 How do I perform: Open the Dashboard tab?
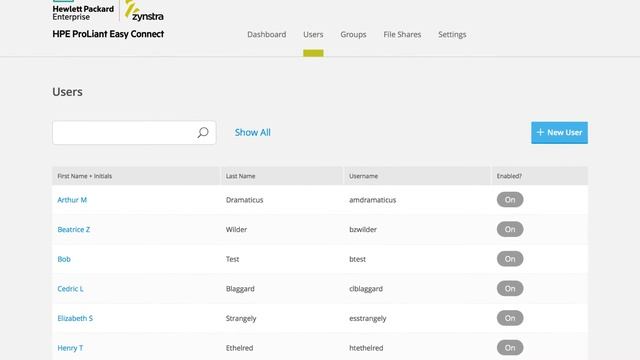[x=267, y=35]
